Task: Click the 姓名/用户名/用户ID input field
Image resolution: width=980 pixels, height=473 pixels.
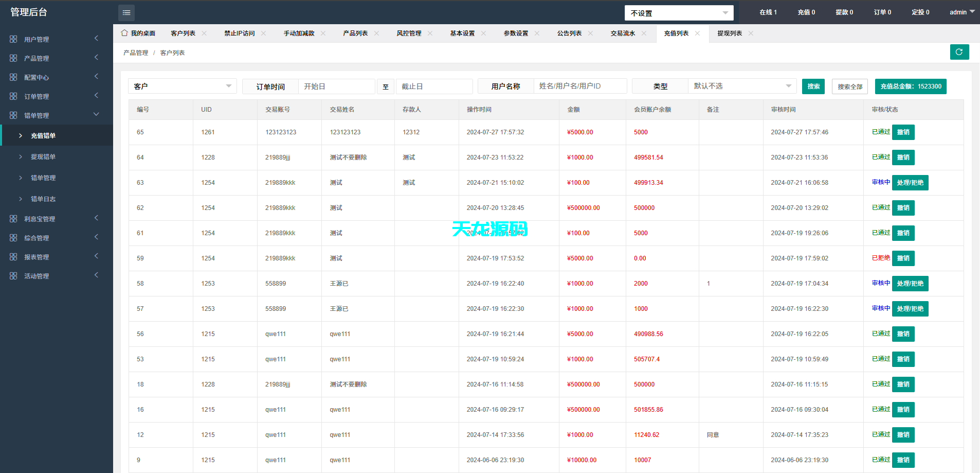Action: pos(581,86)
